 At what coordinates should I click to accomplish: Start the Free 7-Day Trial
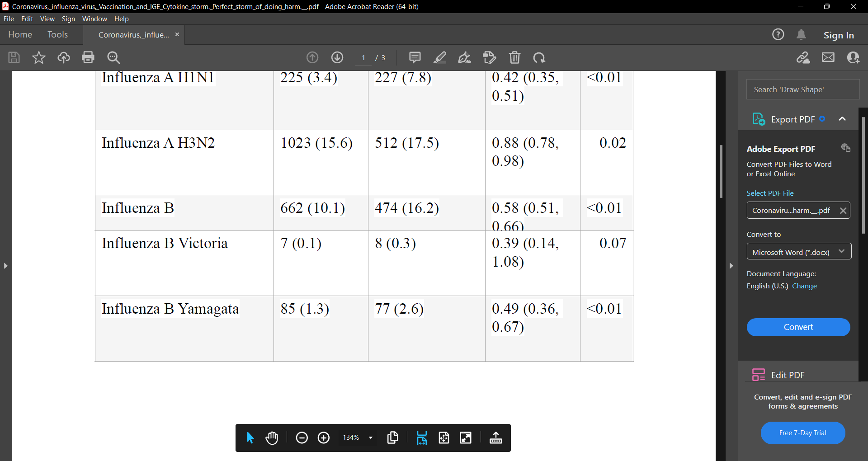tap(803, 433)
